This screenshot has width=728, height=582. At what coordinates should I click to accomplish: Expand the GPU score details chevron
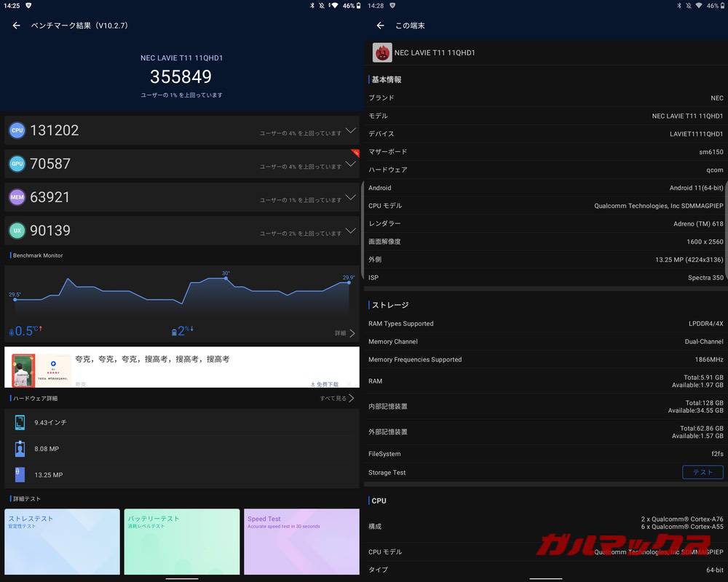pyautogui.click(x=350, y=164)
